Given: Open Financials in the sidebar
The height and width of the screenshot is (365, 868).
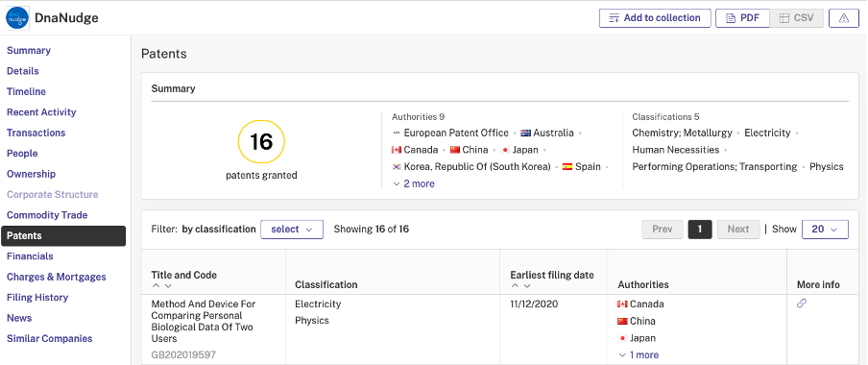Looking at the screenshot, I should (30, 256).
